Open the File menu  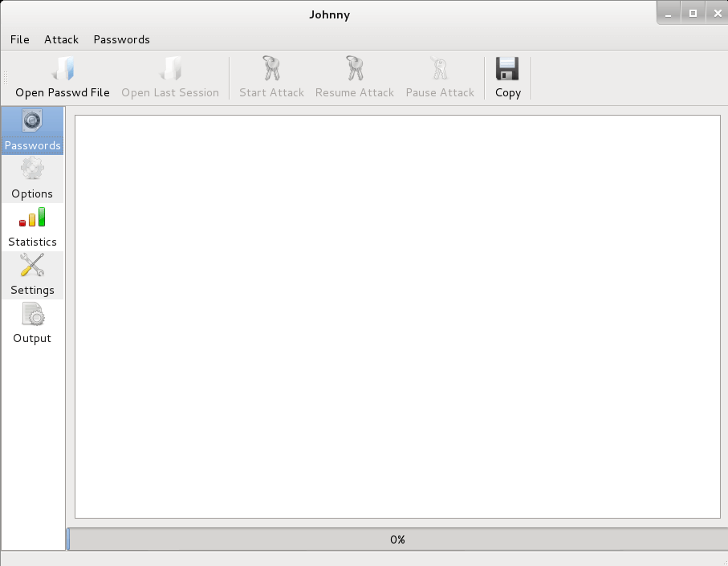click(x=19, y=39)
